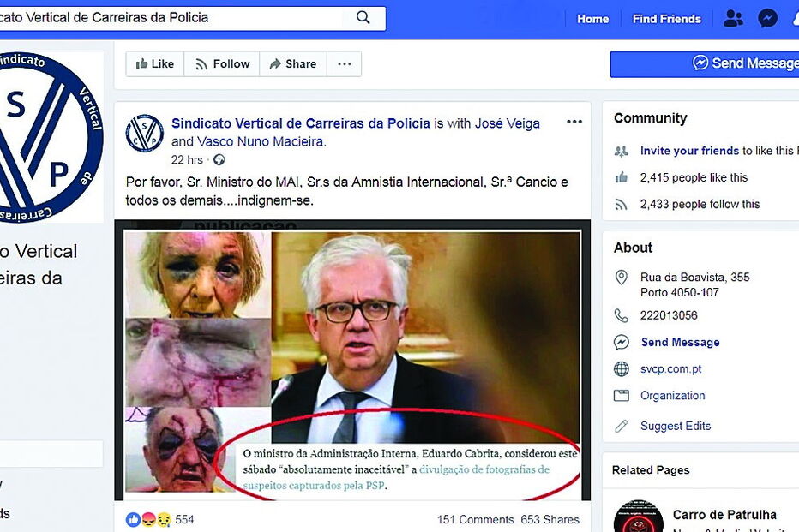Click Find Friends in the navigation bar

coord(666,18)
